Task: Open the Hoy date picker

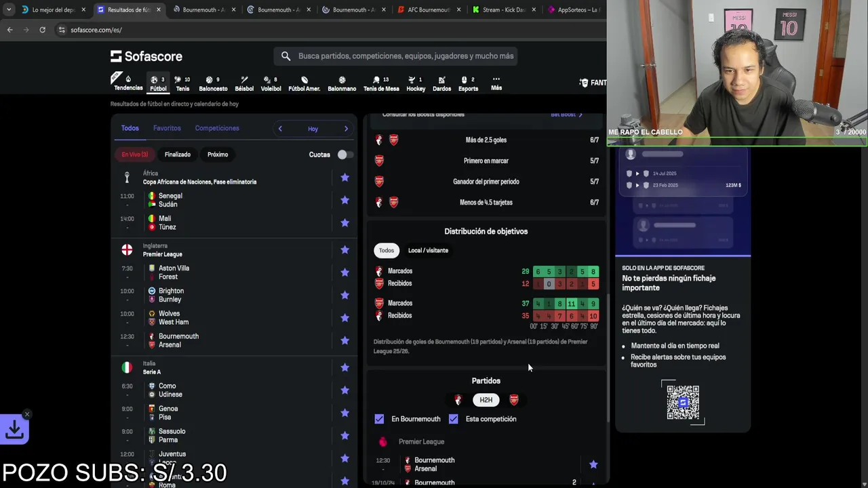Action: pyautogui.click(x=313, y=129)
